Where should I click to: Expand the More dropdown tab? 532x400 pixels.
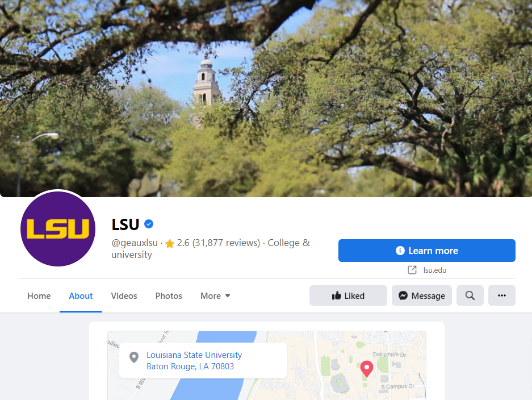tap(215, 296)
